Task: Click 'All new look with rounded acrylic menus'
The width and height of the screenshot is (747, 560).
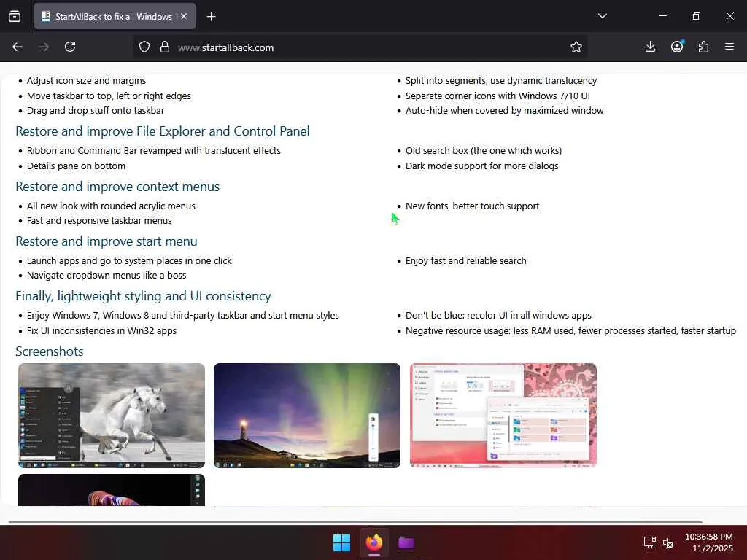Action: [x=111, y=206]
